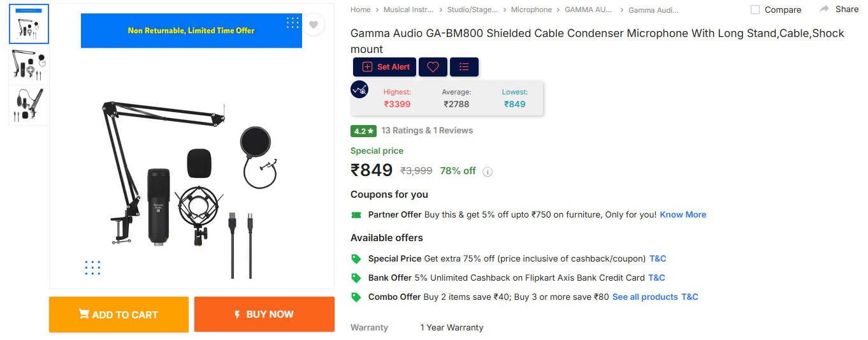
Task: Click the red heart favorite button beside Set Alert
Action: 433,67
